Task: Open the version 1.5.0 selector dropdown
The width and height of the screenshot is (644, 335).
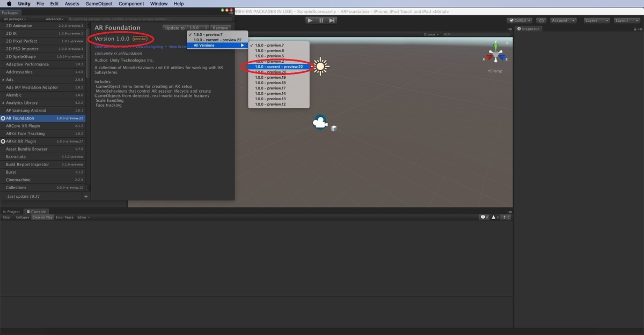Action: (x=198, y=28)
